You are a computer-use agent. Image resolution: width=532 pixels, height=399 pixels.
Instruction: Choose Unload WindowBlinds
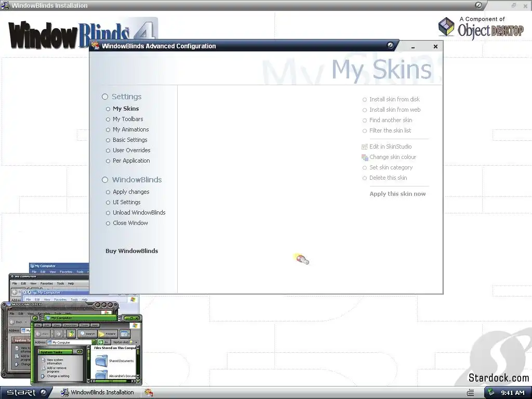139,212
